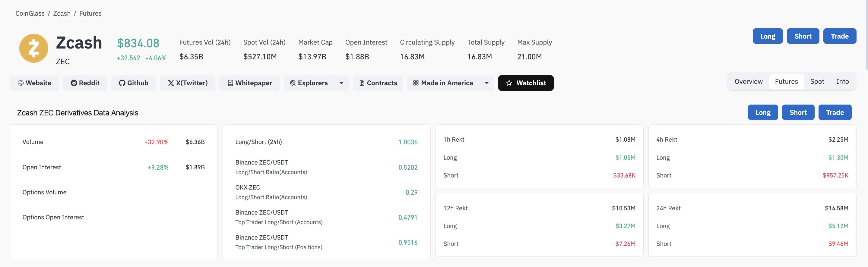Click the Zcash coin logo icon

(34, 48)
